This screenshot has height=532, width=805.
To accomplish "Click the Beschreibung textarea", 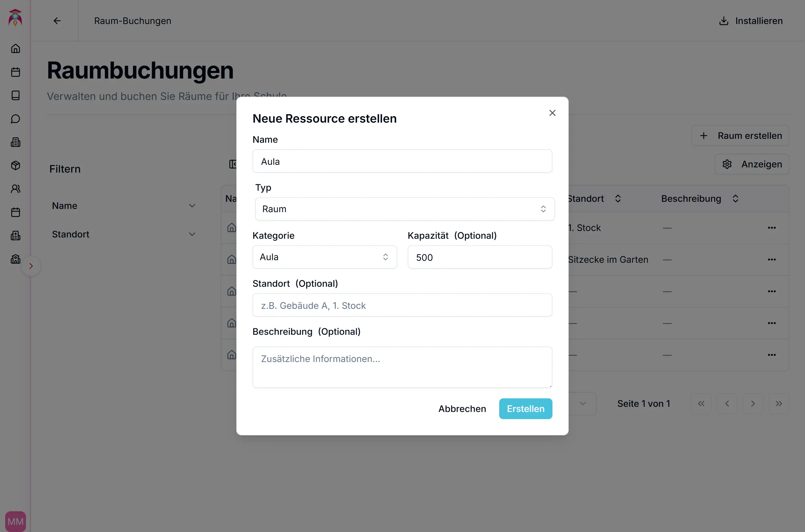I will (402, 367).
